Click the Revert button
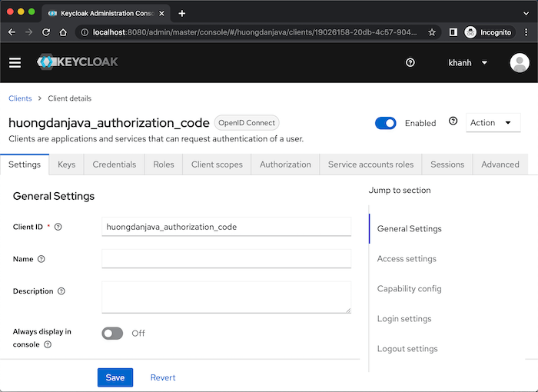This screenshot has width=538, height=392. [x=163, y=377]
